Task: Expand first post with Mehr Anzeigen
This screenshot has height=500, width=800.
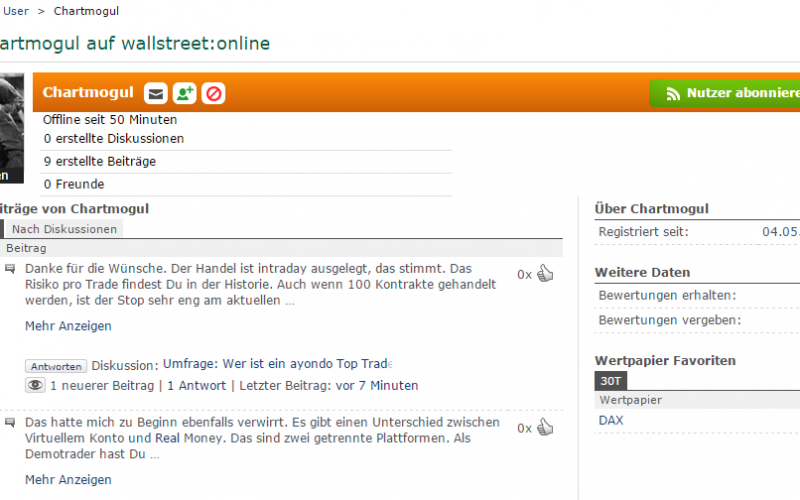Action: [68, 326]
